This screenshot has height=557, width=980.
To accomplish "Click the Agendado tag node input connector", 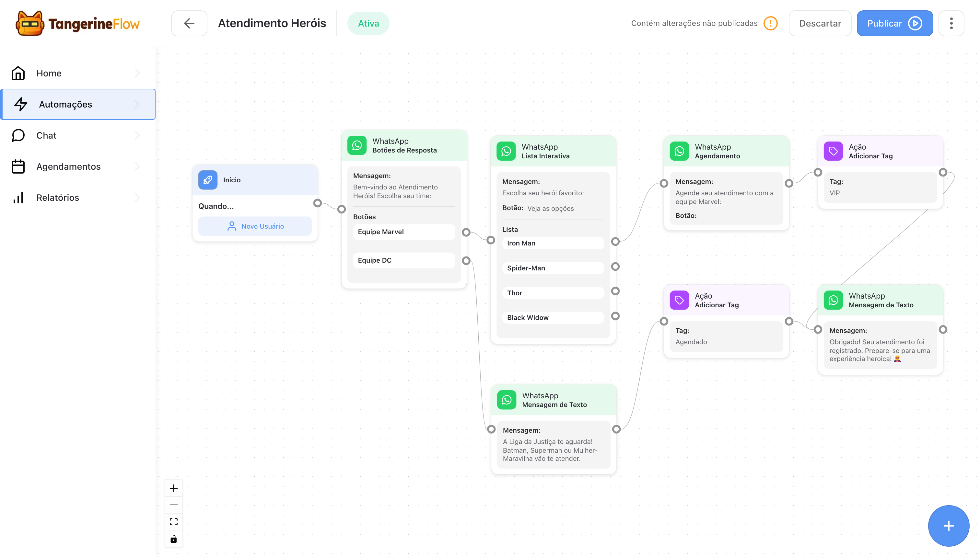I will 664,321.
